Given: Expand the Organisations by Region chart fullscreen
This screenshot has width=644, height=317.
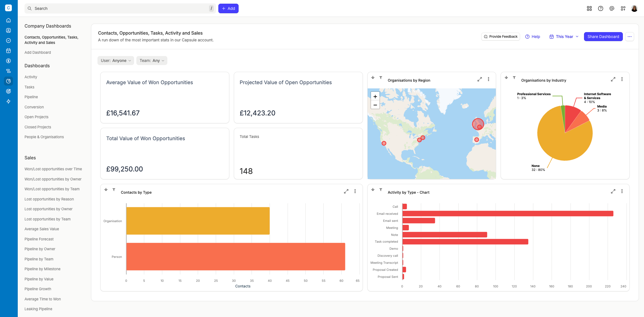Looking at the screenshot, I should pos(479,79).
